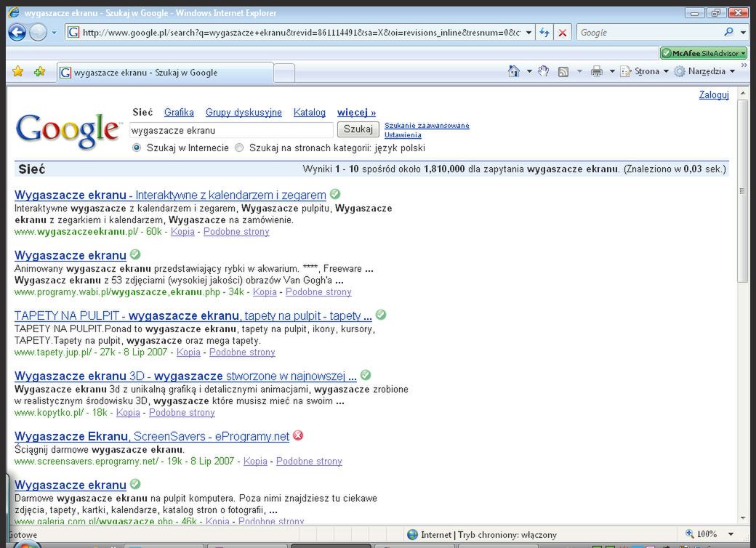
Task: Click the Google search query field
Action: coord(231,130)
